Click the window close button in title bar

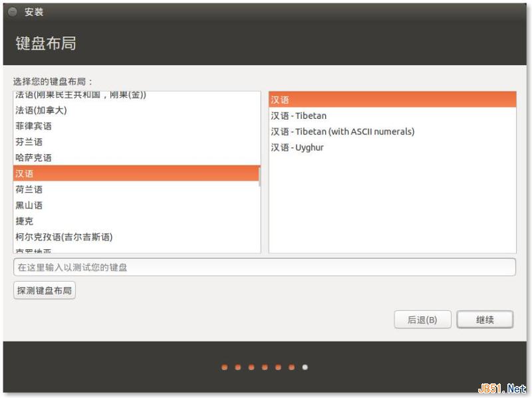click(13, 12)
